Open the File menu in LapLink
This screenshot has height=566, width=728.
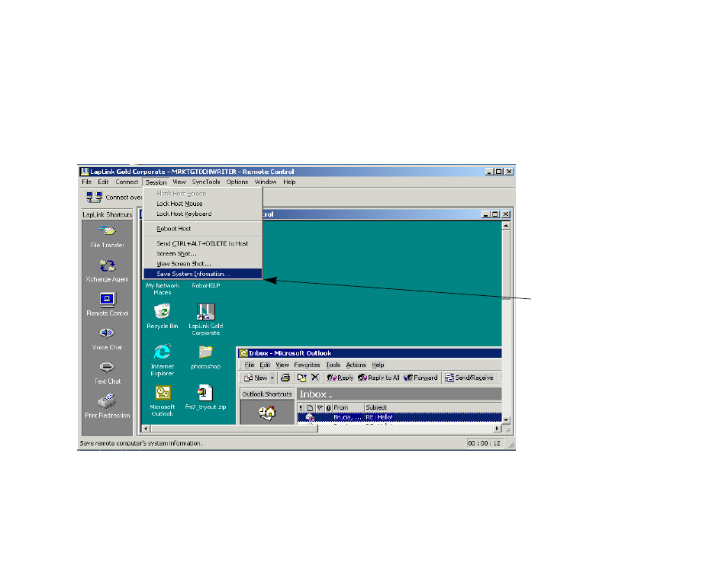(x=87, y=182)
